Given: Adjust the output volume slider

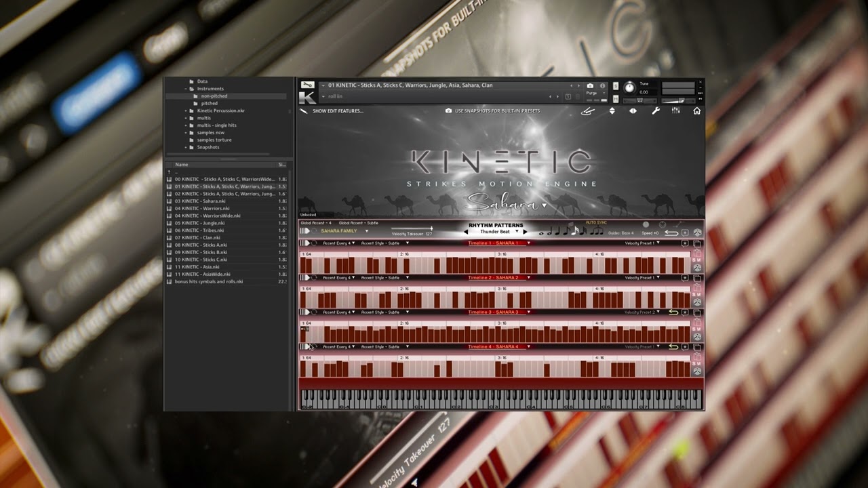Looking at the screenshot, I should coord(678,101).
